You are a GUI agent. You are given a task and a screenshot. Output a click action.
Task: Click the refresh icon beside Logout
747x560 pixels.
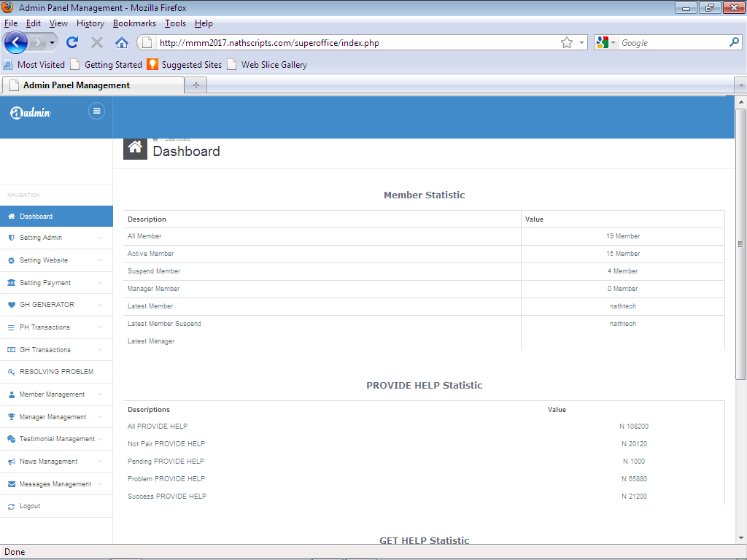point(10,506)
